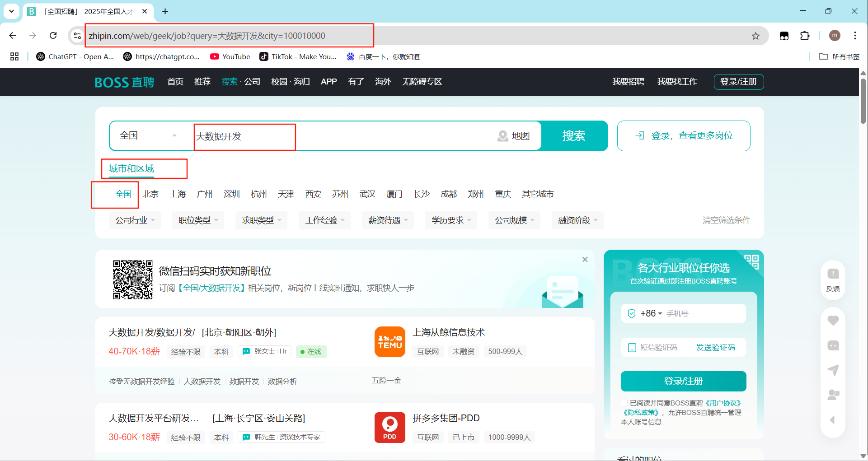868x461 pixels.
Task: Click the heart favorites sidebar icon
Action: (x=833, y=321)
